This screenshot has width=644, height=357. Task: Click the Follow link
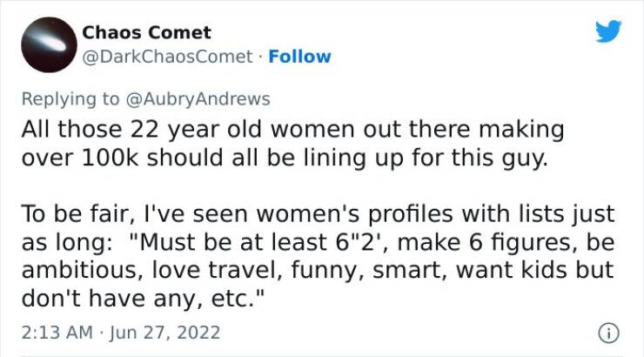pos(299,57)
